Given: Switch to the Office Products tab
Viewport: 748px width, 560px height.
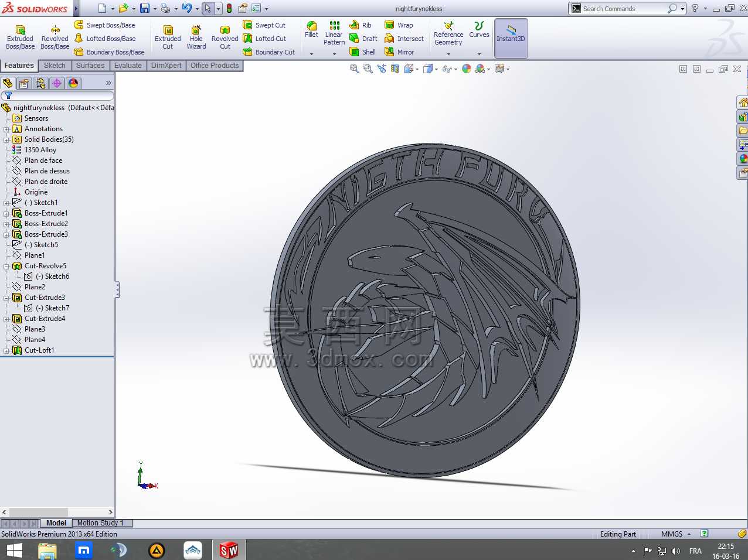Looking at the screenshot, I should 215,66.
